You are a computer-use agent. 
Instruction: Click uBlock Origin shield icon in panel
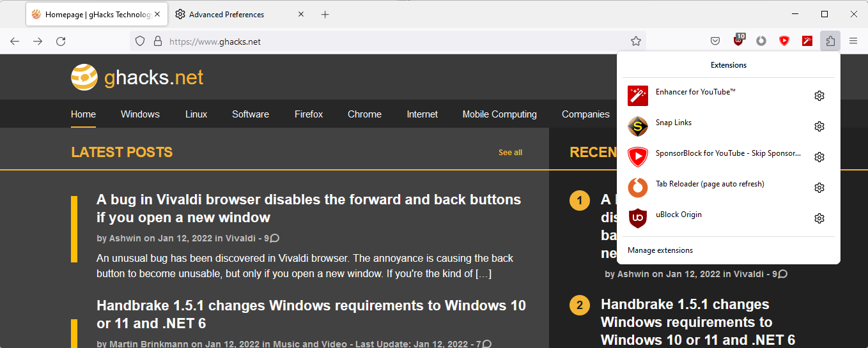[638, 218]
